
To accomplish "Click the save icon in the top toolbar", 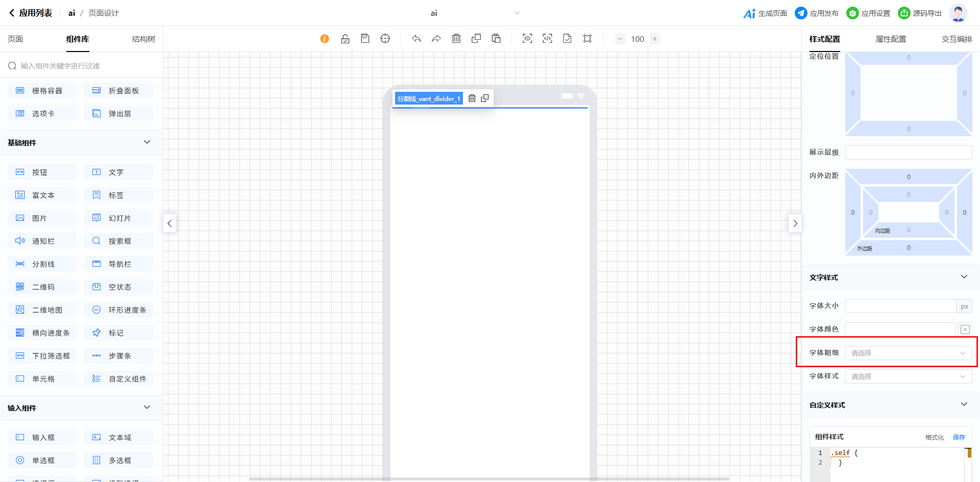I will 365,39.
